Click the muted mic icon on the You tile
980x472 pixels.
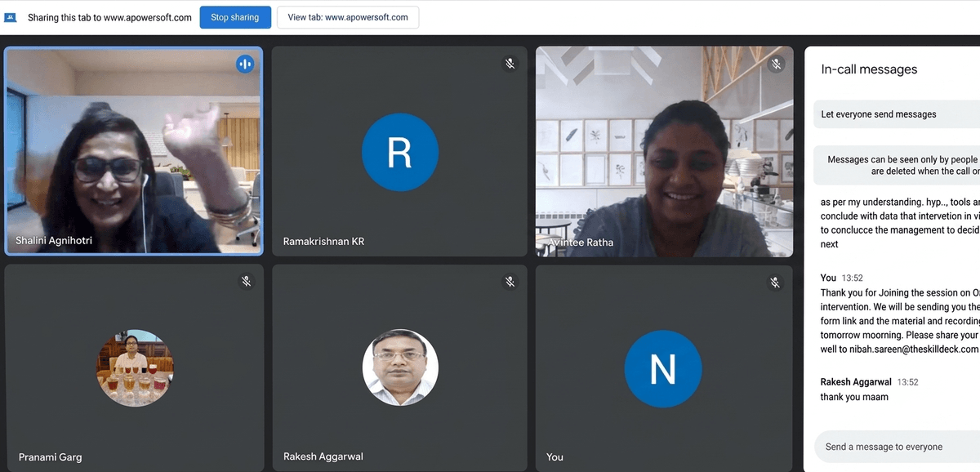(x=776, y=283)
